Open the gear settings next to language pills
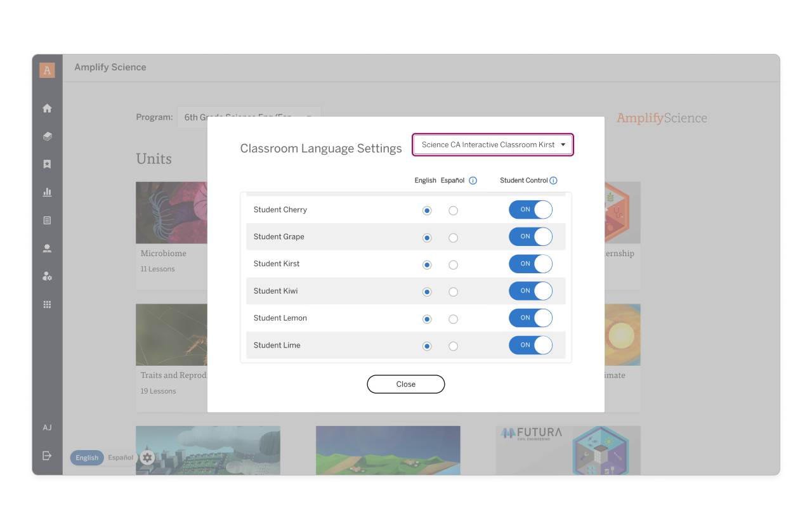Screen dimensions: 812x530 (147, 457)
